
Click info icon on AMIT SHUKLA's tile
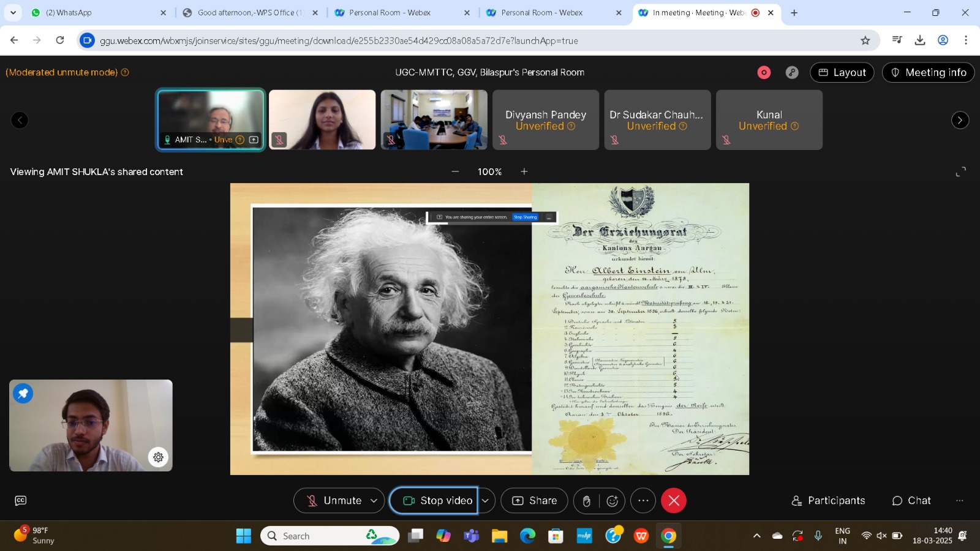pos(240,140)
